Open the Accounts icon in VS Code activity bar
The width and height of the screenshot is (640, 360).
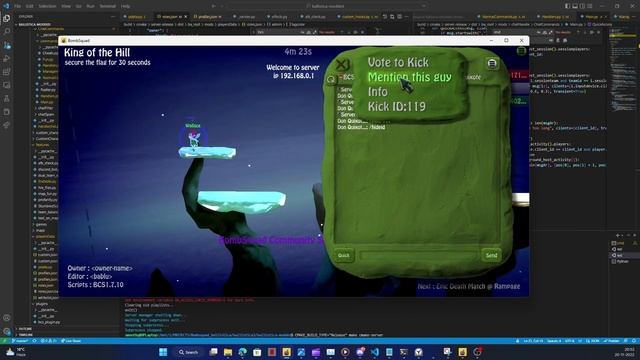pyautogui.click(x=7, y=318)
